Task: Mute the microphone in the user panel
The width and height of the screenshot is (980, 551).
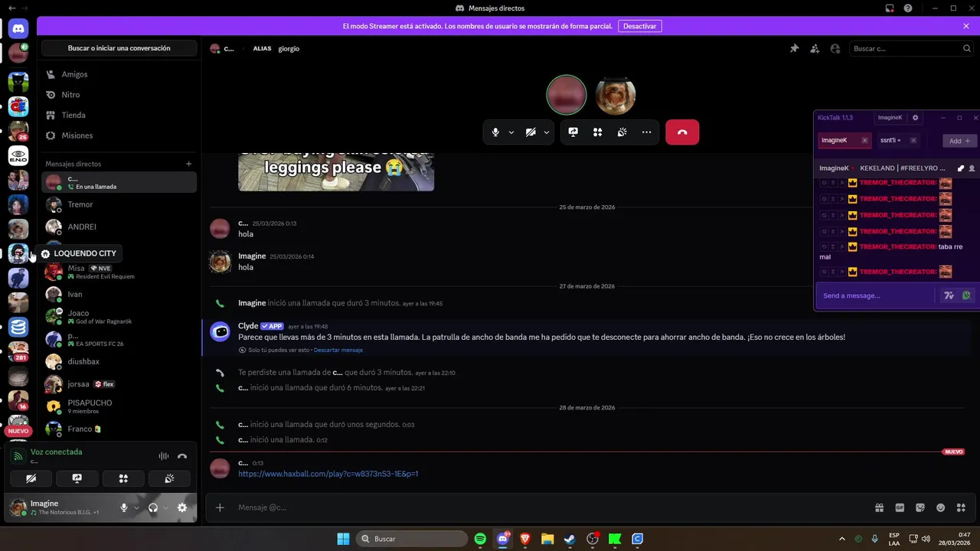Action: pos(124,507)
